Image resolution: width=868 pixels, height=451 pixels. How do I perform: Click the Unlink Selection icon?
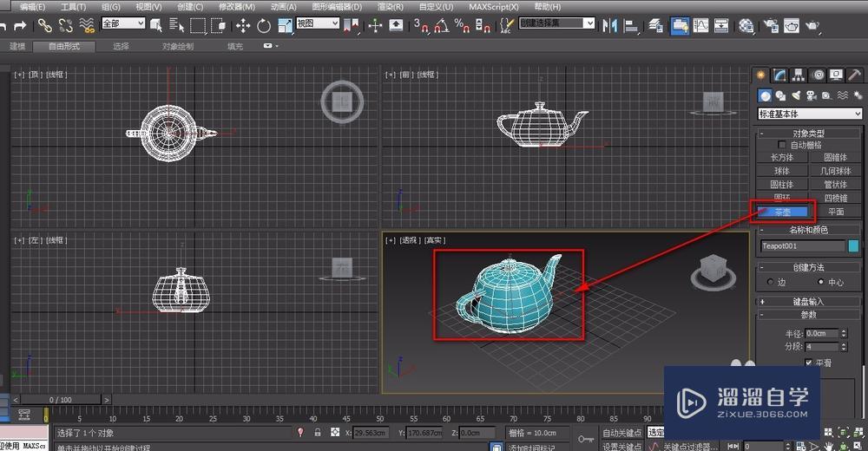pyautogui.click(x=65, y=25)
